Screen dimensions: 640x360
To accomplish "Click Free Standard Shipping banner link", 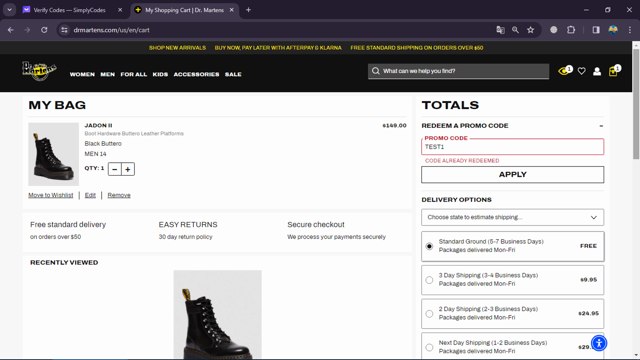I will (417, 48).
